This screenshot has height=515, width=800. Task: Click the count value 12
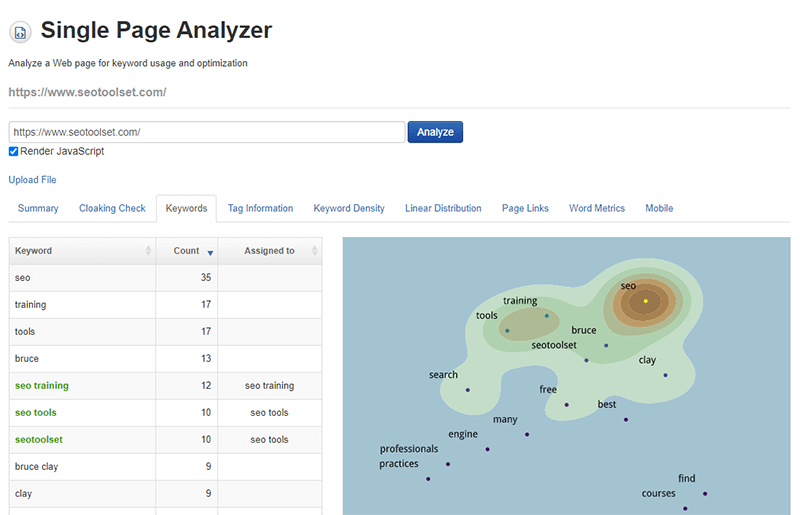click(x=206, y=385)
